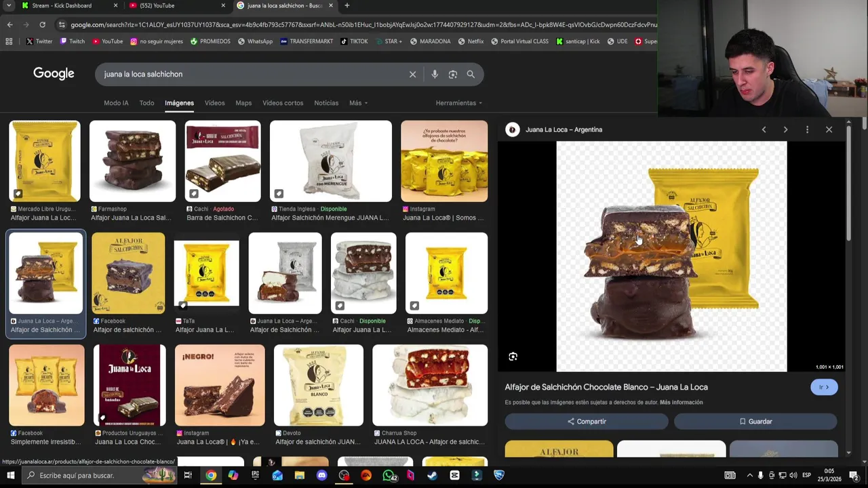
Task: Go back with the browser back arrow
Action: click(9, 24)
